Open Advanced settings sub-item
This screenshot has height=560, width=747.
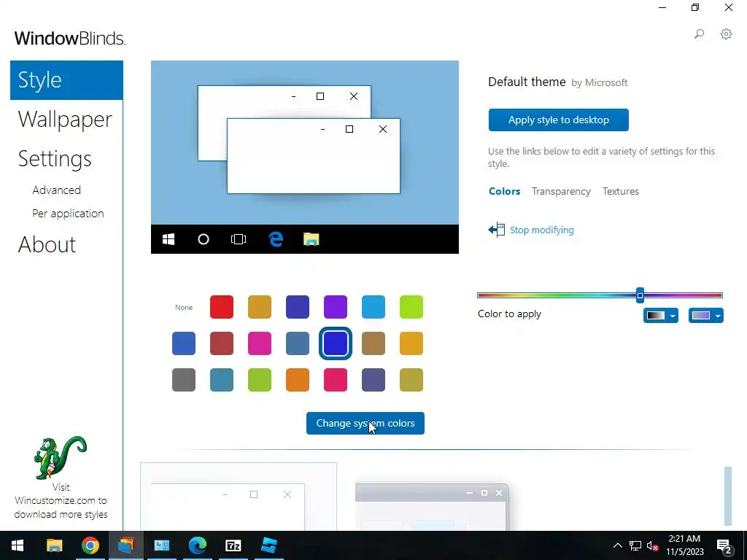click(x=57, y=190)
